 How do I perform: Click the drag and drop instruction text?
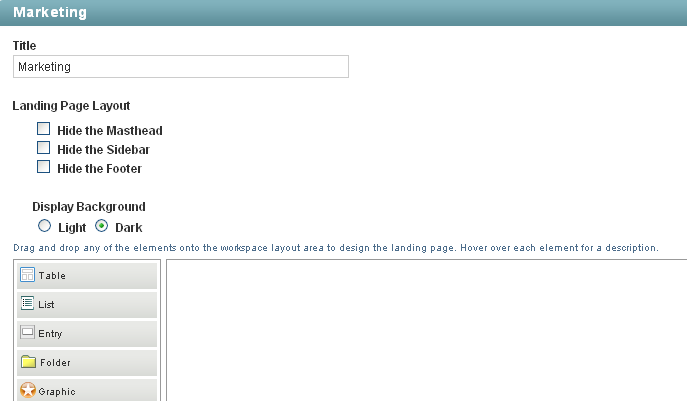point(336,248)
